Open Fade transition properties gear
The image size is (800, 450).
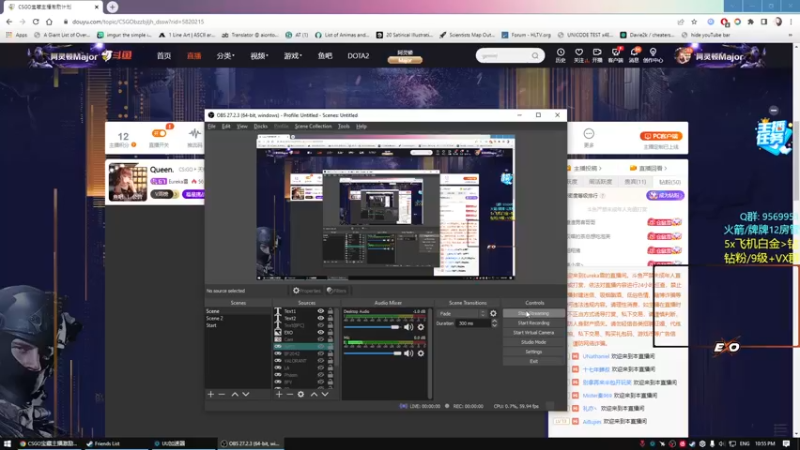click(493, 314)
